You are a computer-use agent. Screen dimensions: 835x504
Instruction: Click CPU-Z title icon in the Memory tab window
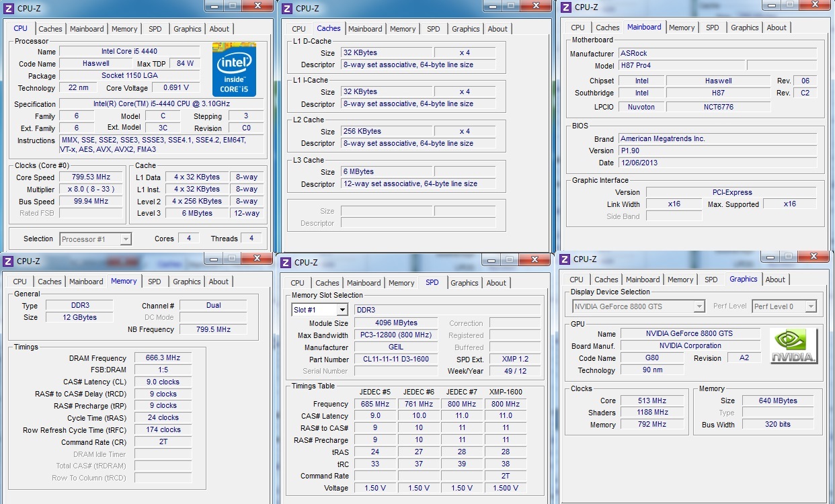coord(8,261)
